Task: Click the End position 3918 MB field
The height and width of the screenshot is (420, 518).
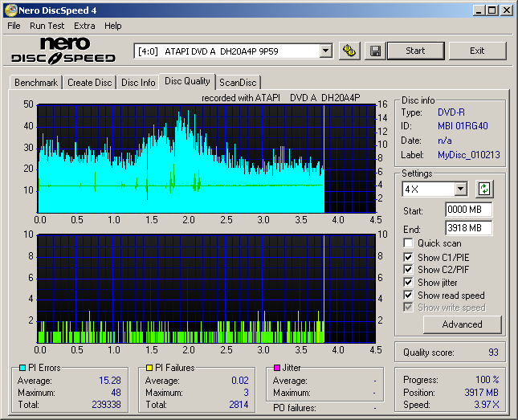Action: (468, 228)
